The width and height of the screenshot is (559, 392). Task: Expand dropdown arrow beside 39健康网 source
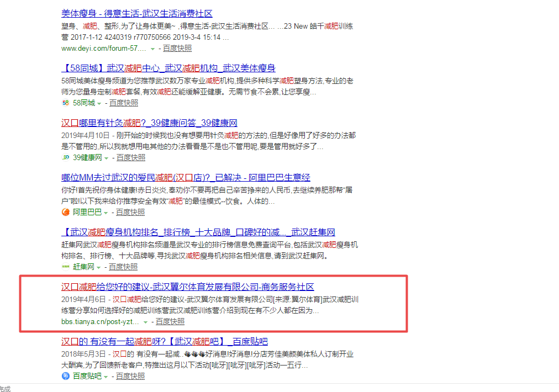(x=106, y=158)
